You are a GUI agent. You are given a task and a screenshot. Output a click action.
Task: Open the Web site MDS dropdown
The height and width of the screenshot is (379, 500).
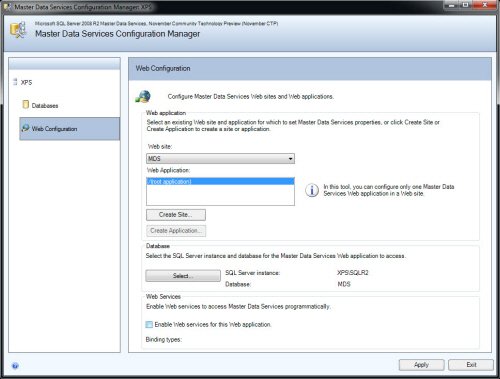tap(220, 159)
